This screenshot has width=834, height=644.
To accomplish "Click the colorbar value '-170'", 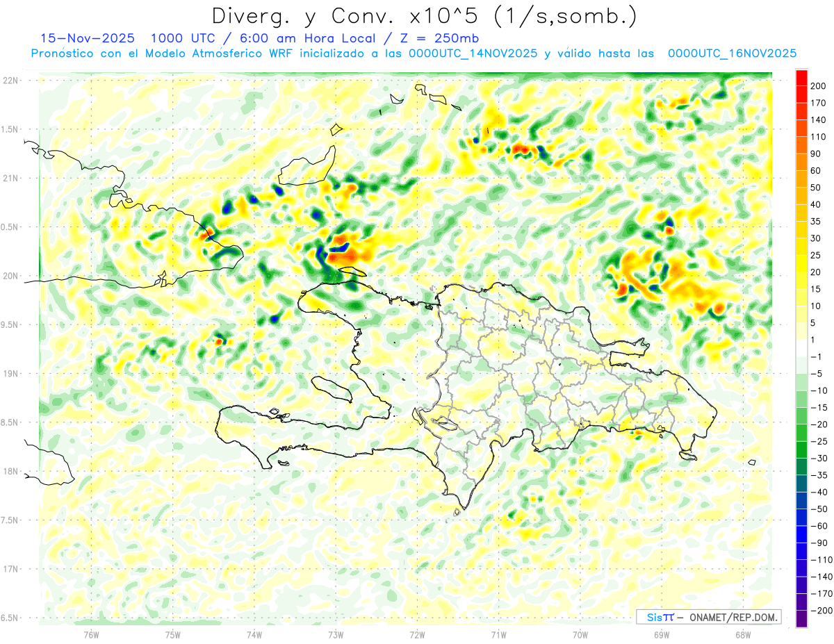I will 822,594.
